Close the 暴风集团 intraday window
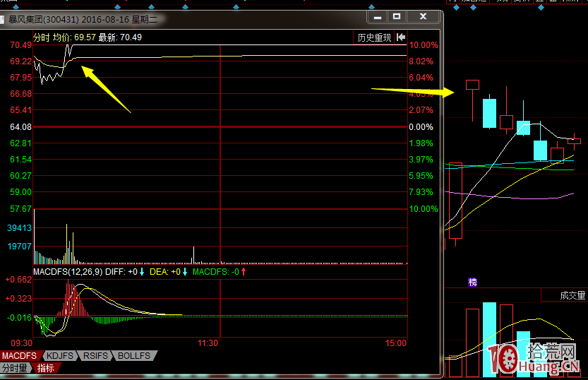The height and width of the screenshot is (380, 588). point(423,16)
